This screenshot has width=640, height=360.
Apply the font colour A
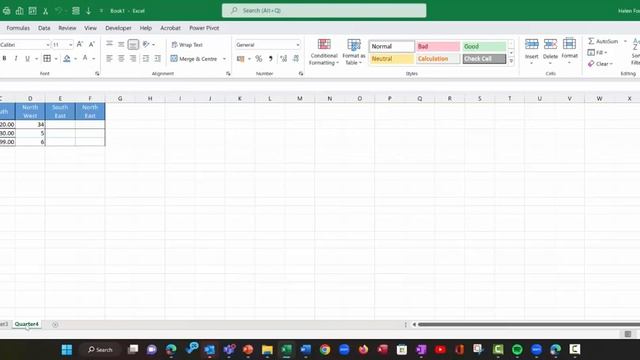click(85, 58)
